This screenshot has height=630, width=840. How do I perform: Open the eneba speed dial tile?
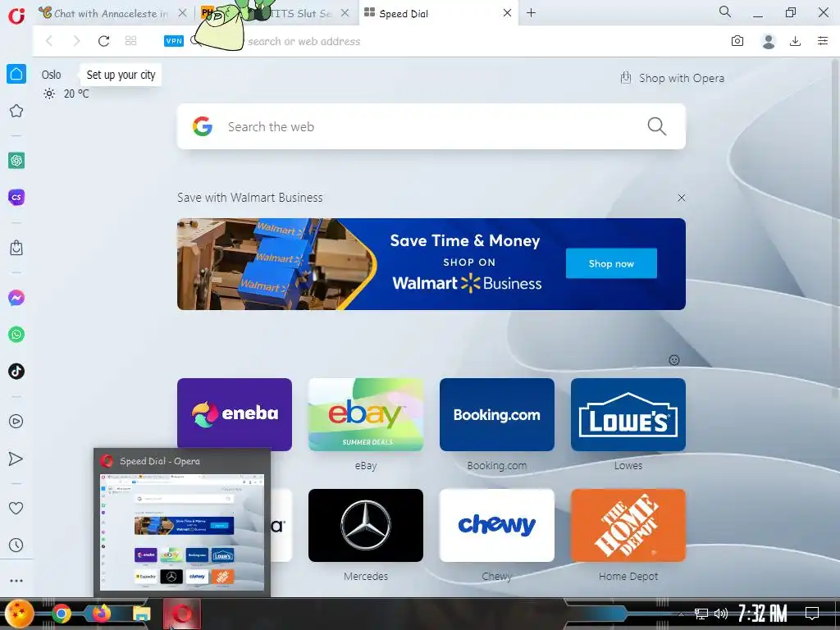(235, 414)
